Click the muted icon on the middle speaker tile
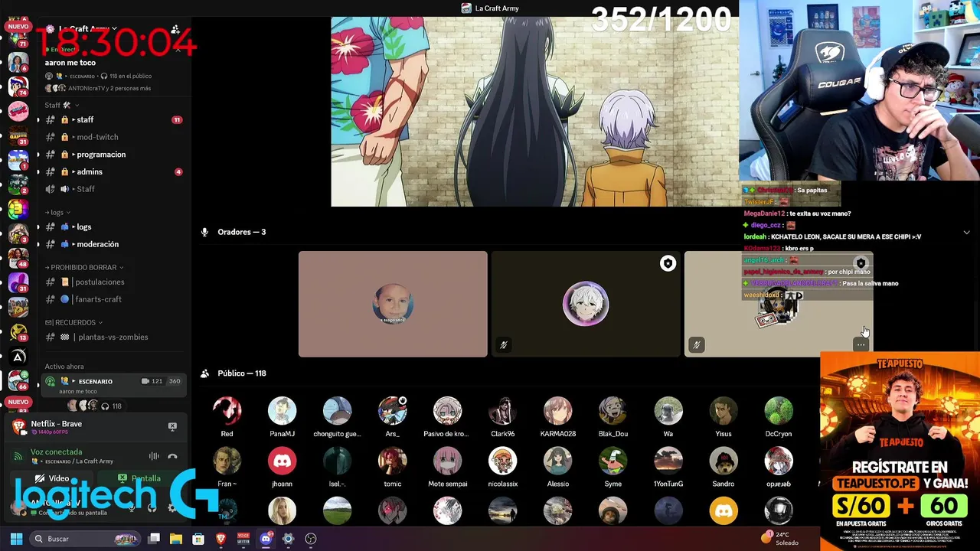 click(503, 345)
